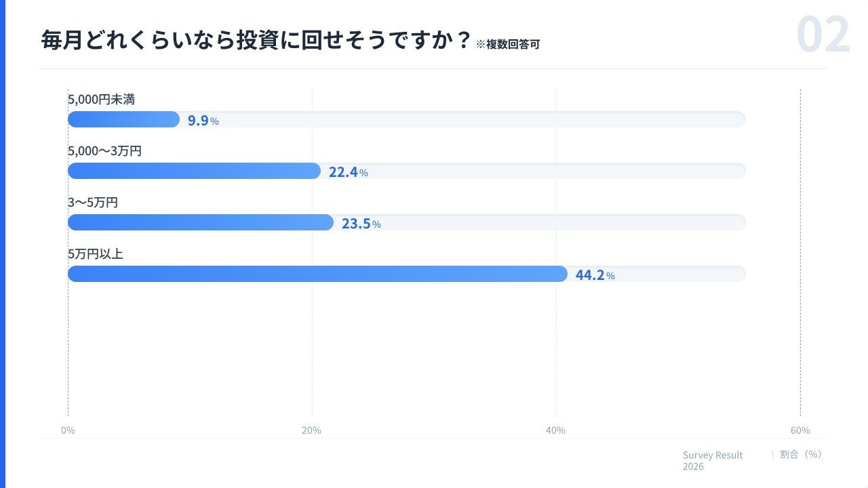Click the 40% axis tick label
Image resolution: width=868 pixels, height=488 pixels.
(555, 430)
